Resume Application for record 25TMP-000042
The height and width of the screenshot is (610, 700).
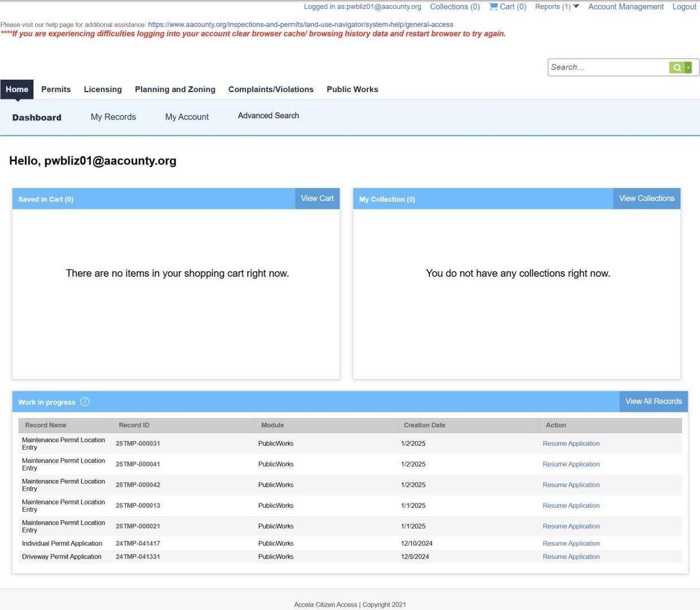tap(571, 485)
